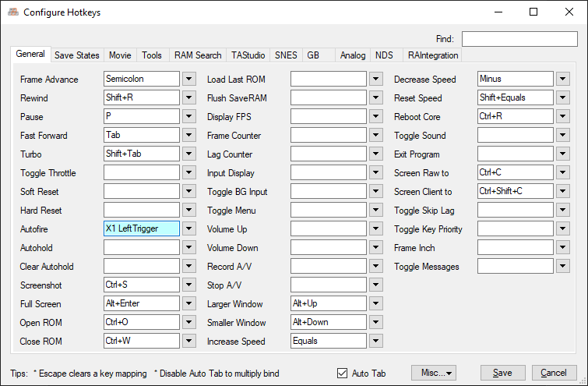The height and width of the screenshot is (386, 588).
Task: Open the RAIntegration tab
Action: pyautogui.click(x=433, y=55)
